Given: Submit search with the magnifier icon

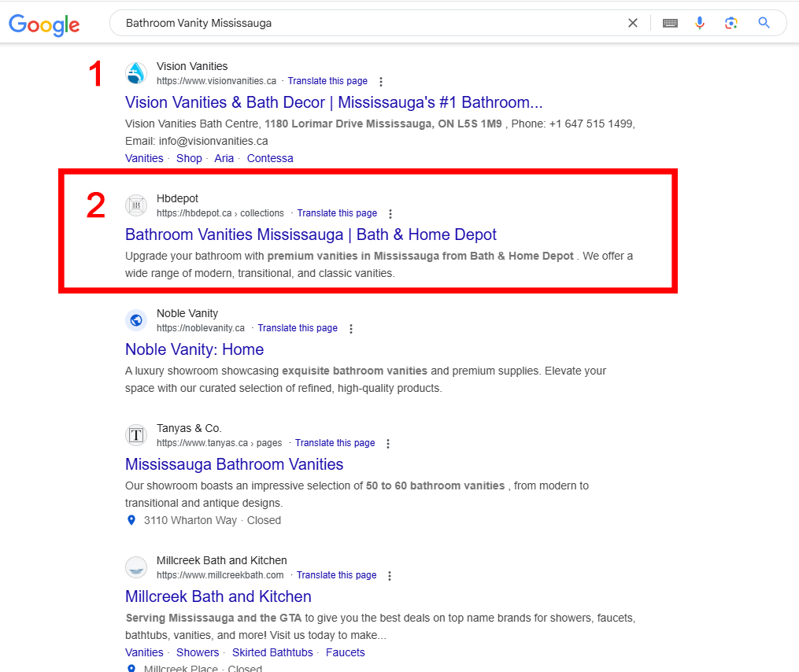Looking at the screenshot, I should pos(764,23).
